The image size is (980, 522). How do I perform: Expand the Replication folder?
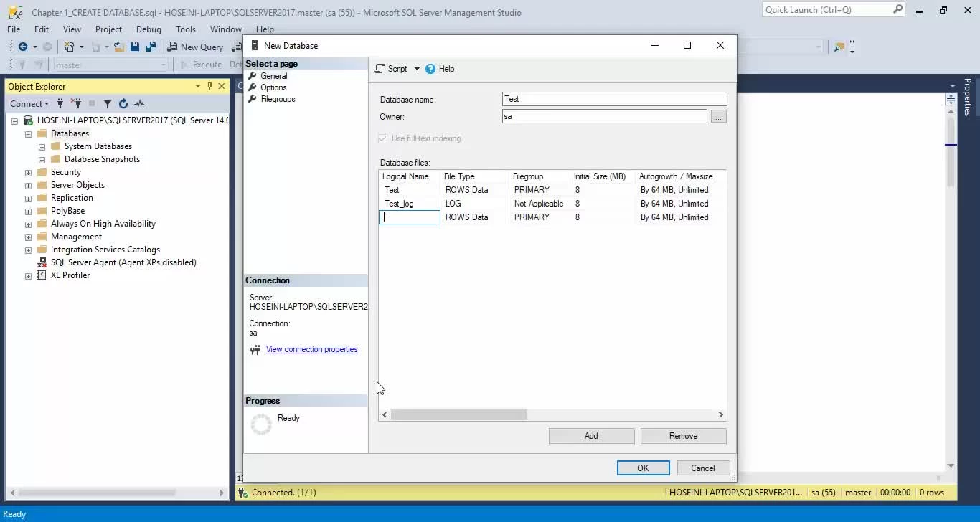28,198
